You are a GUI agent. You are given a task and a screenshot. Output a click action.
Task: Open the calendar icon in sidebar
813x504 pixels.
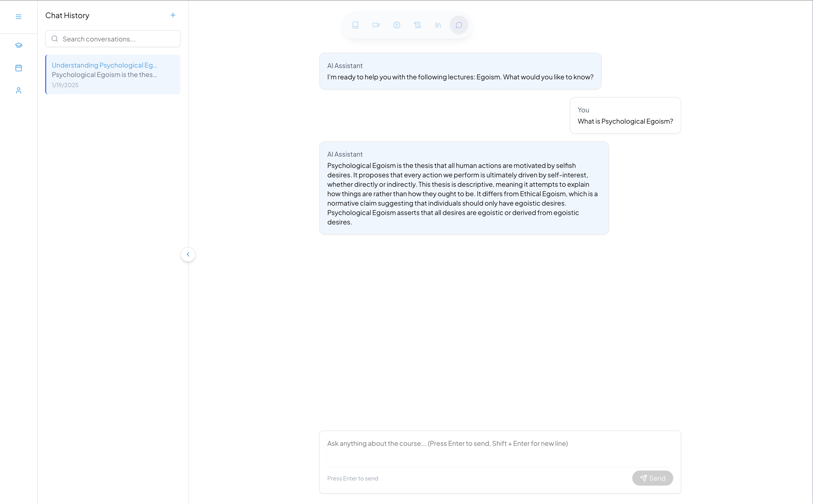pyautogui.click(x=19, y=68)
